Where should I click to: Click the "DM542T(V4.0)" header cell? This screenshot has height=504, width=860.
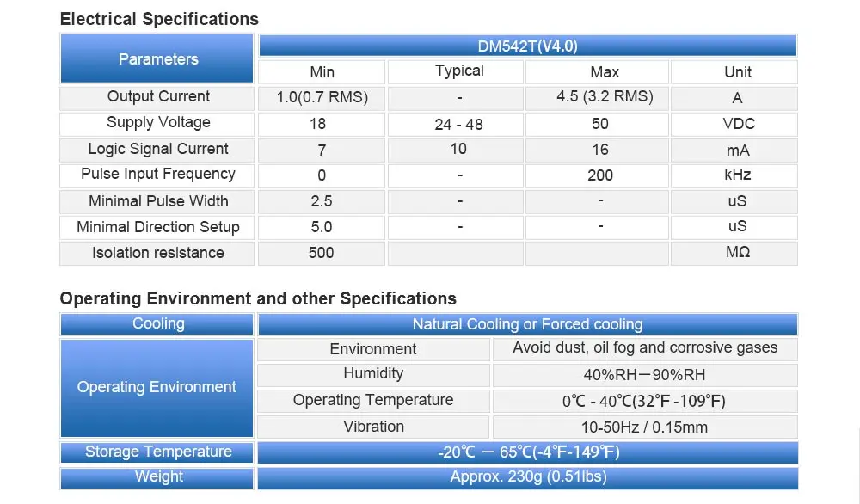pyautogui.click(x=528, y=46)
